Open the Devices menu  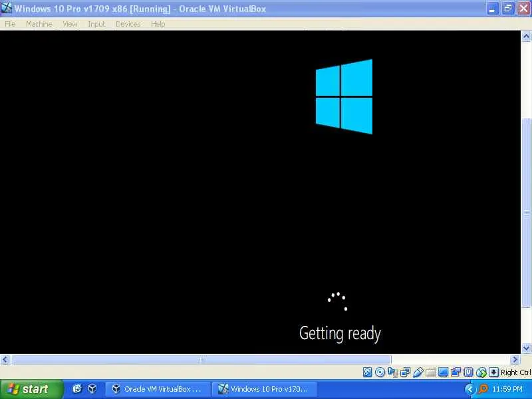pos(128,24)
